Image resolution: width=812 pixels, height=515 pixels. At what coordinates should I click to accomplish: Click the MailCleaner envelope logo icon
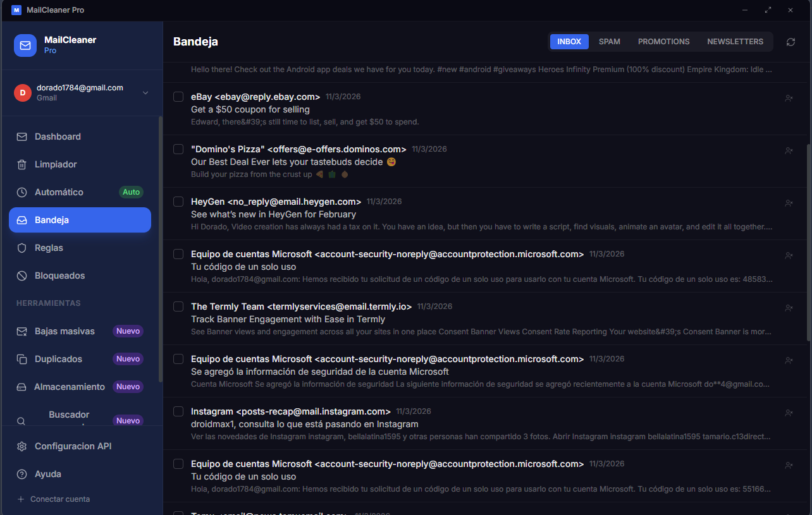(x=25, y=45)
